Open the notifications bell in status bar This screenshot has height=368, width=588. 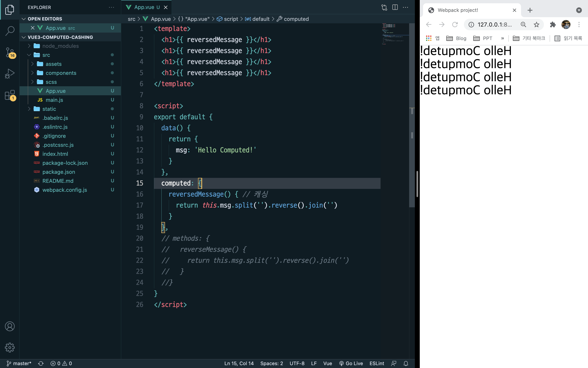tap(406, 363)
